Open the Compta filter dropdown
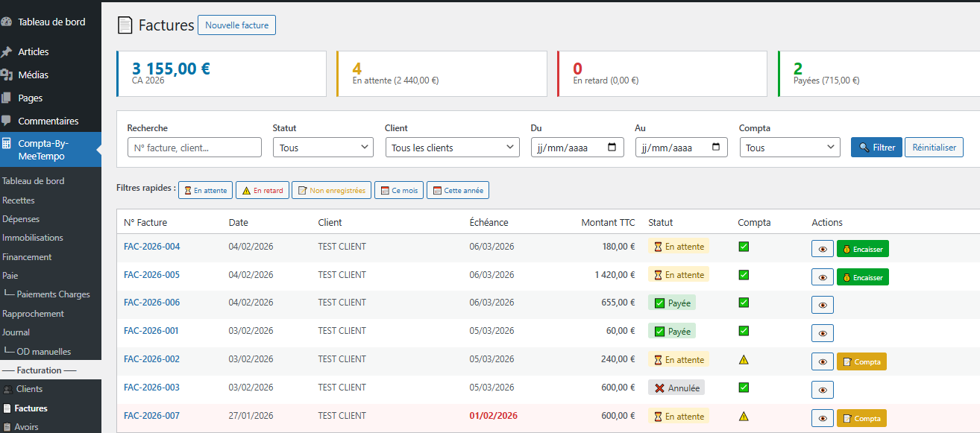Viewport: 980px width, 433px height. pos(789,147)
